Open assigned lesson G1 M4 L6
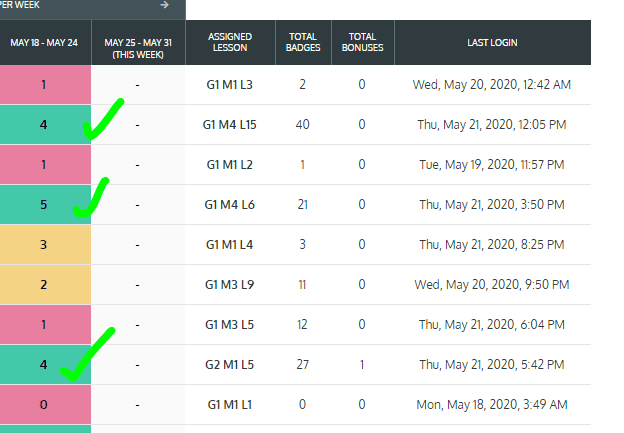Viewport: 624px width, 433px height. [230, 205]
